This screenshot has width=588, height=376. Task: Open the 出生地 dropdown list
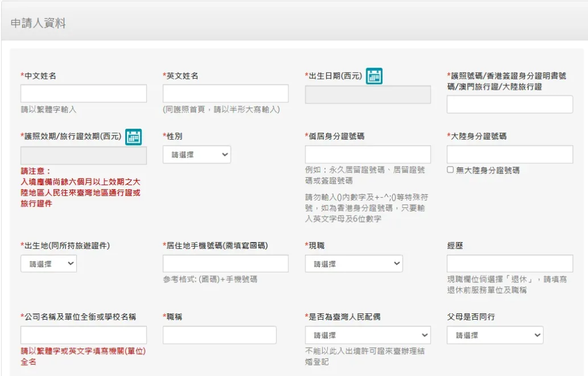(48, 264)
